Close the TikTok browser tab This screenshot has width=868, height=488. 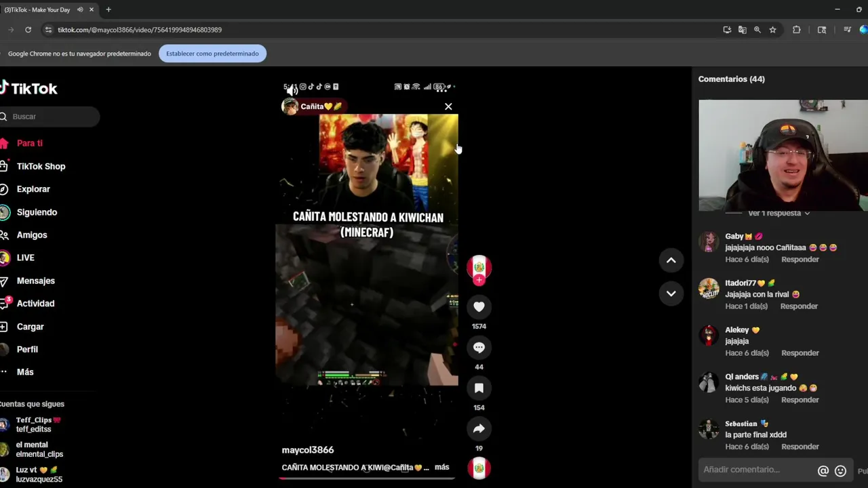91,9
